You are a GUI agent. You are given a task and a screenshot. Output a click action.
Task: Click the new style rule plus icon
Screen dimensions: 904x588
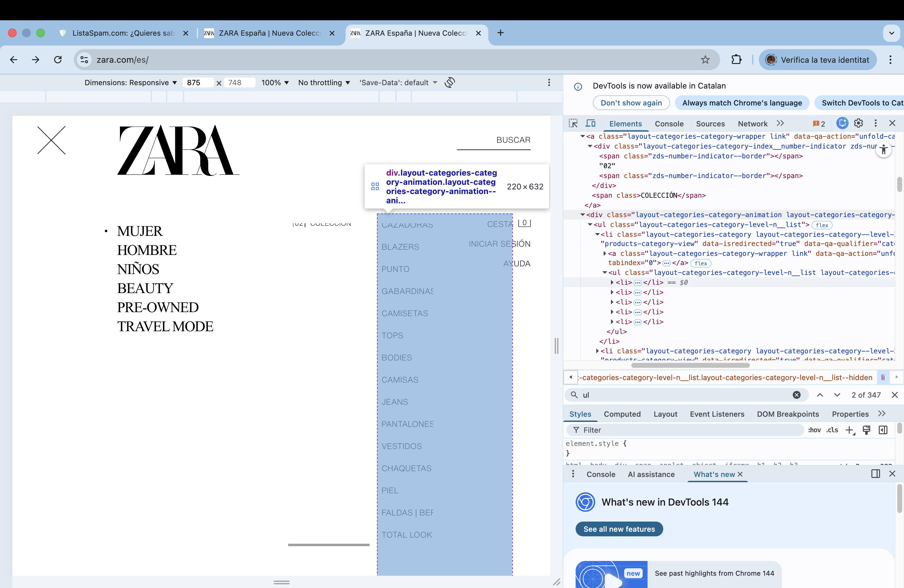click(849, 430)
